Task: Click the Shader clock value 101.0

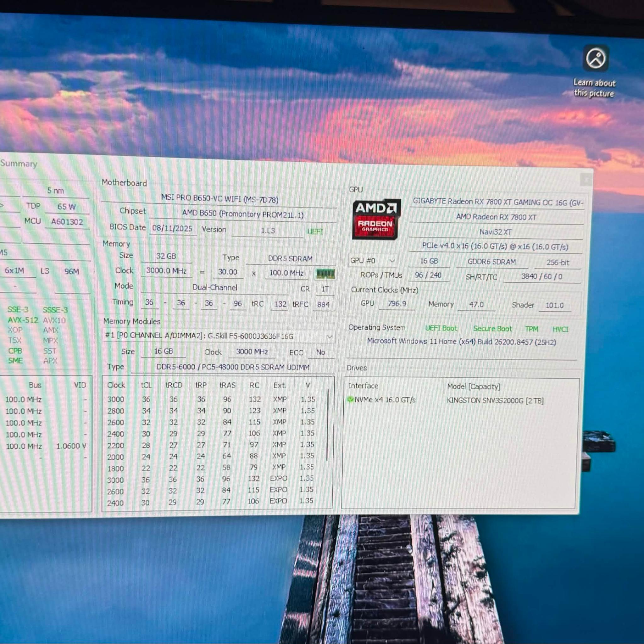Action: (x=555, y=306)
